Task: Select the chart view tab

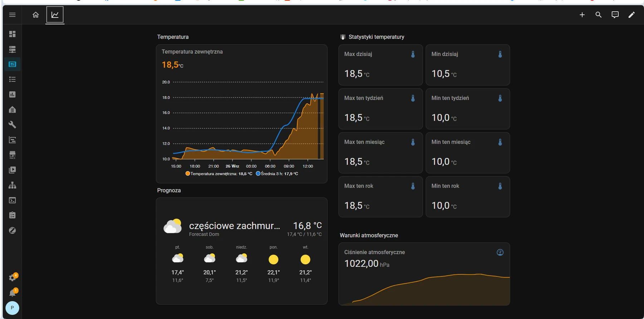Action: point(55,15)
